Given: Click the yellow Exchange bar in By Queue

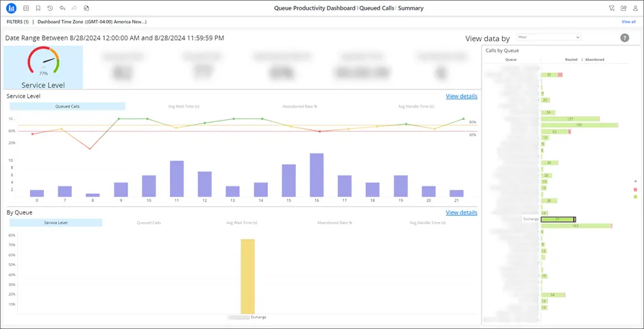Looking at the screenshot, I should point(247,276).
